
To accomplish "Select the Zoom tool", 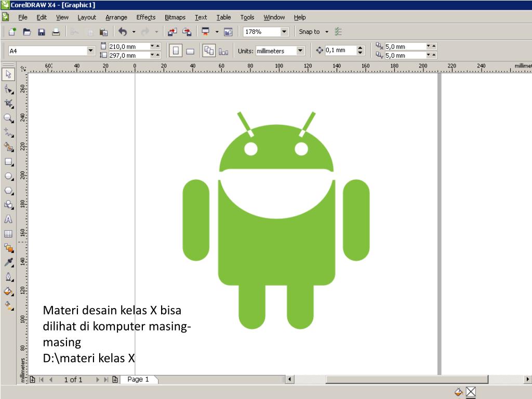I will 8,118.
